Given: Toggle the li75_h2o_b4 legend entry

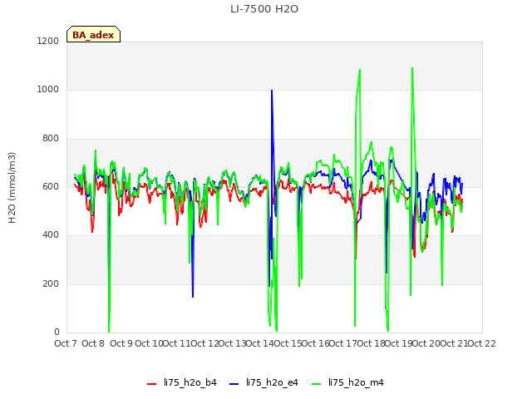Looking at the screenshot, I should coord(182,382).
